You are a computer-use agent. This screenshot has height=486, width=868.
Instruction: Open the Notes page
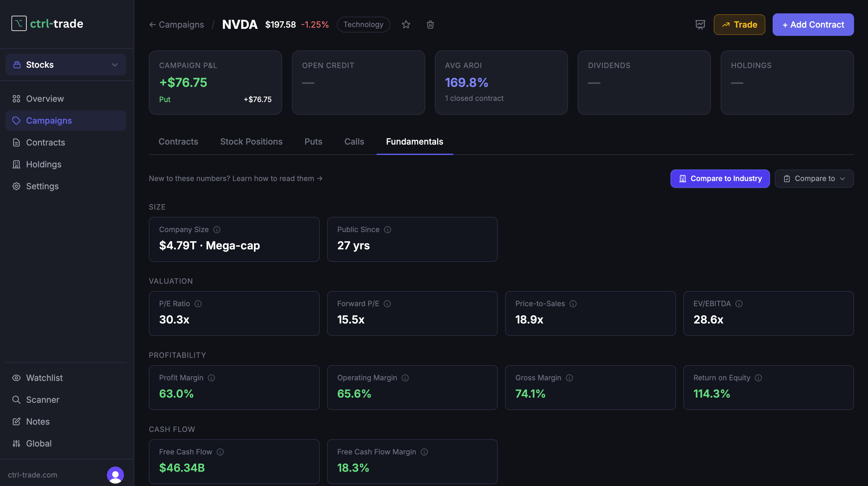tap(66, 422)
